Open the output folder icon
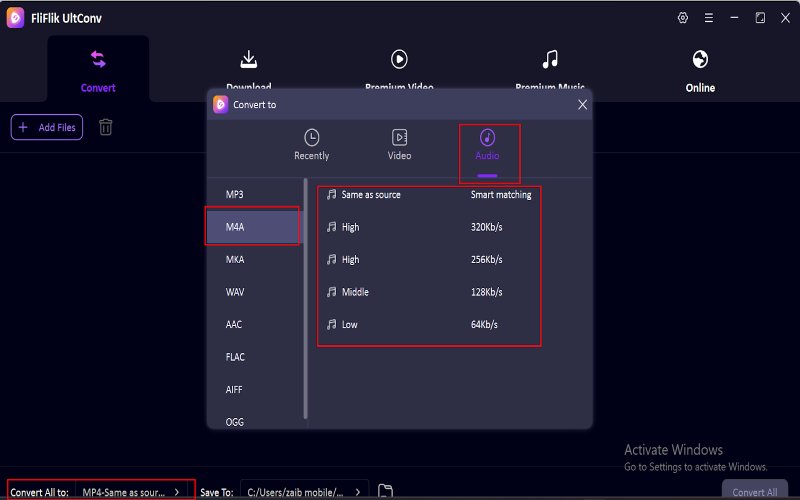The height and width of the screenshot is (500, 800). [385, 491]
